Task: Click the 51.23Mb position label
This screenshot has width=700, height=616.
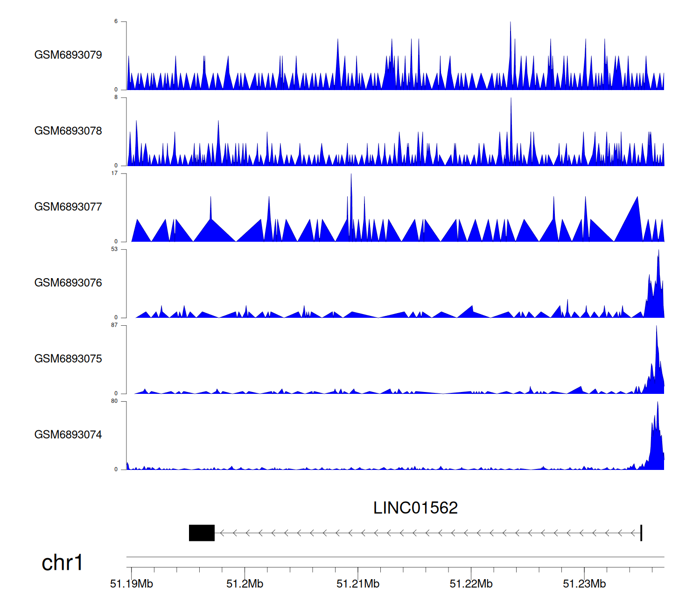Action: pos(584,584)
